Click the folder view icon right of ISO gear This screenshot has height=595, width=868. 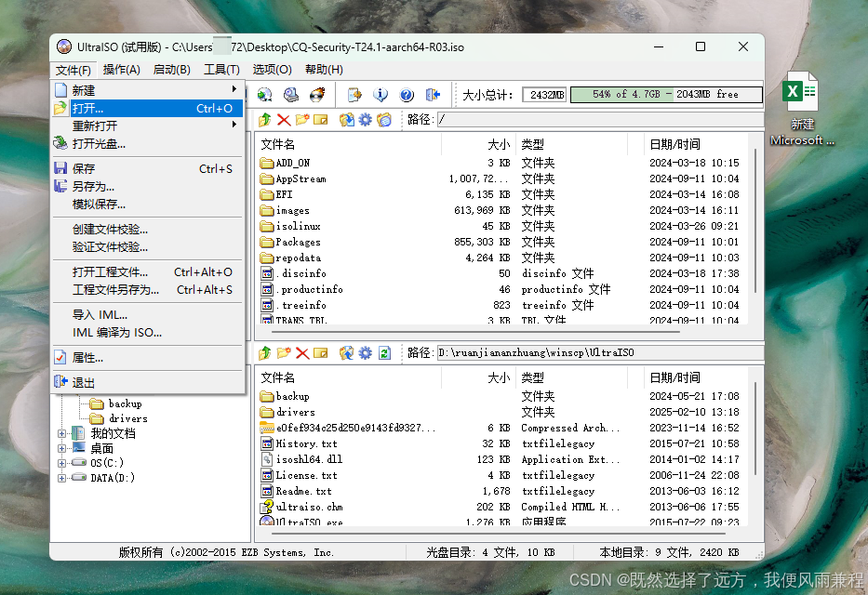pyautogui.click(x=383, y=119)
